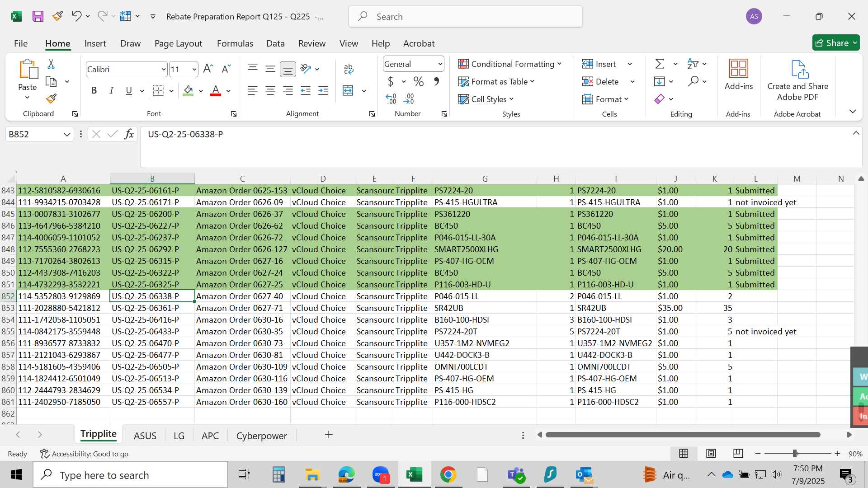Open the number format dropdown showing General
The height and width of the screenshot is (488, 868).
[x=440, y=64]
